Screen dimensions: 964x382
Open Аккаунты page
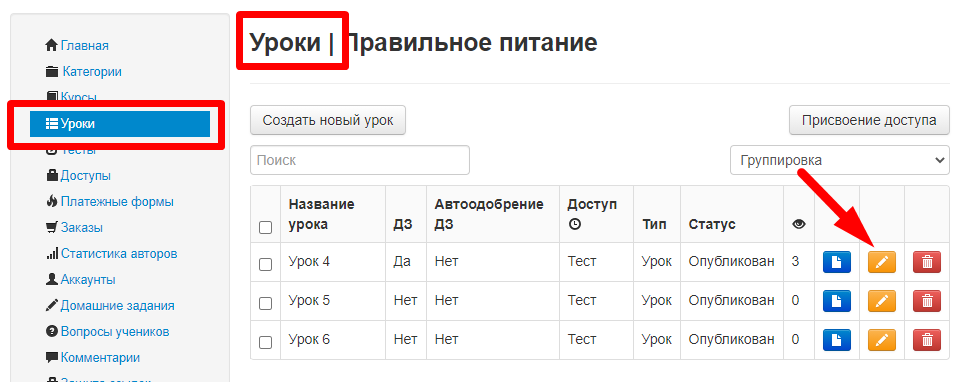click(88, 279)
